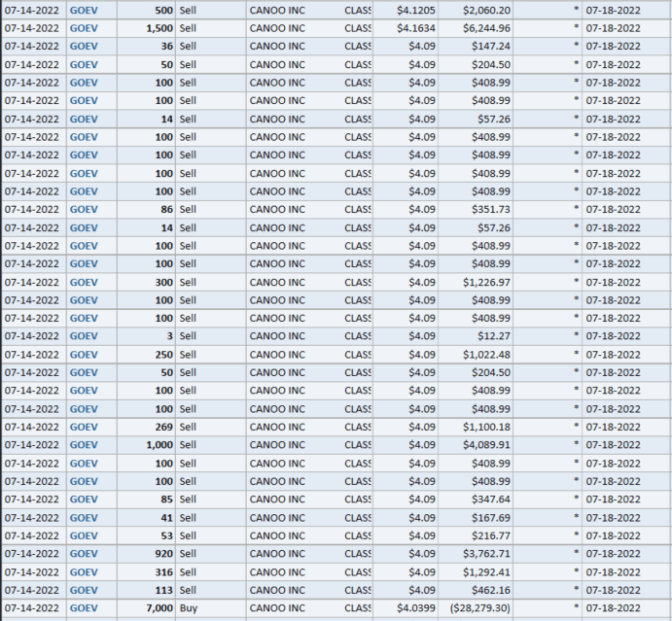
Task: Click the $216.77 amount cell
Action: (x=476, y=535)
